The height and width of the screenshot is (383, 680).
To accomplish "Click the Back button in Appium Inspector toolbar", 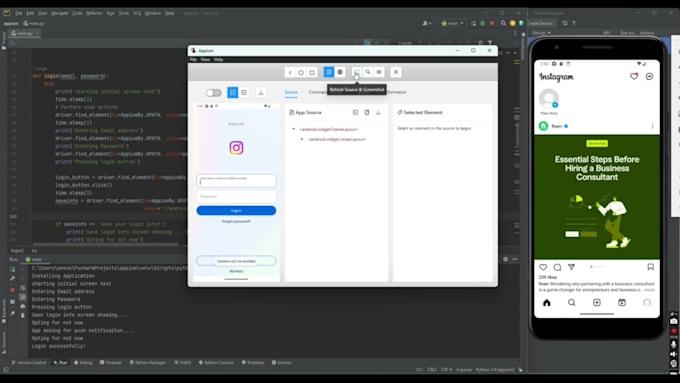I will [x=290, y=72].
